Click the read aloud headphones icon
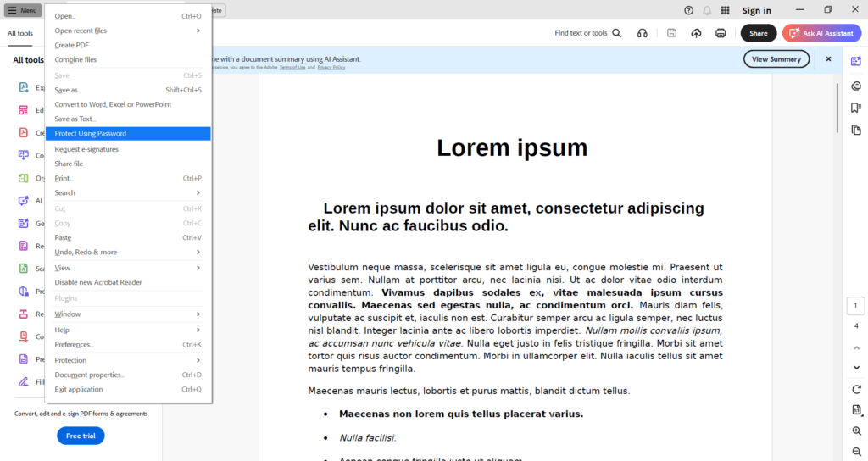Image resolution: width=868 pixels, height=461 pixels. coord(643,33)
